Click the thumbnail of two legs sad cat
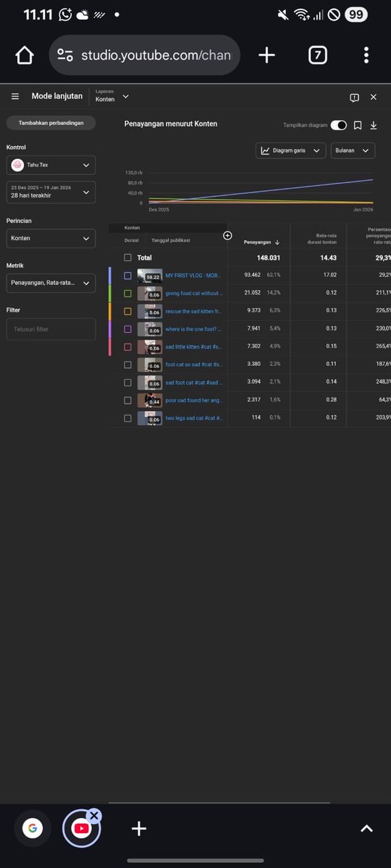 (150, 418)
